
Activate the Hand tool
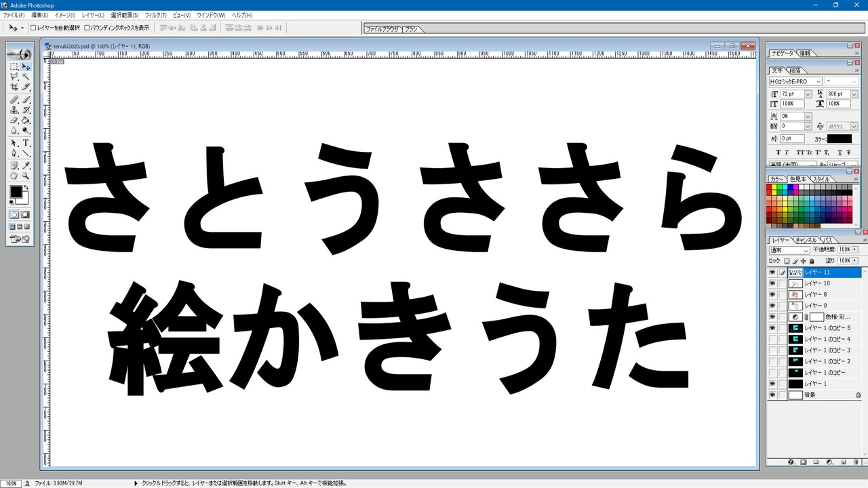(x=14, y=176)
